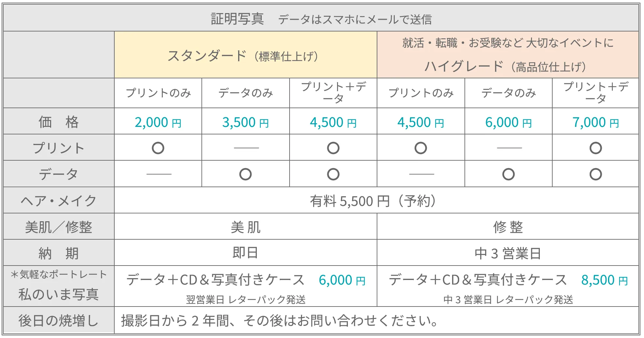The height and width of the screenshot is (338, 644).
Task: Click the 8,500円 portrait package price
Action: coord(604,280)
